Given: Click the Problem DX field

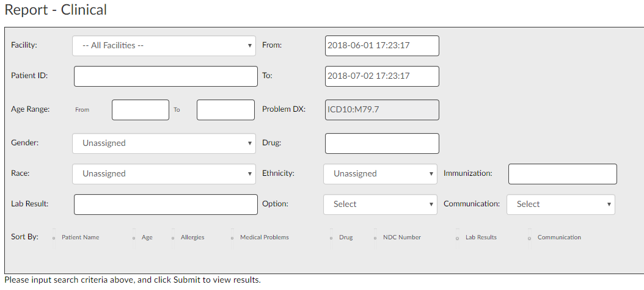Looking at the screenshot, I should click(382, 110).
